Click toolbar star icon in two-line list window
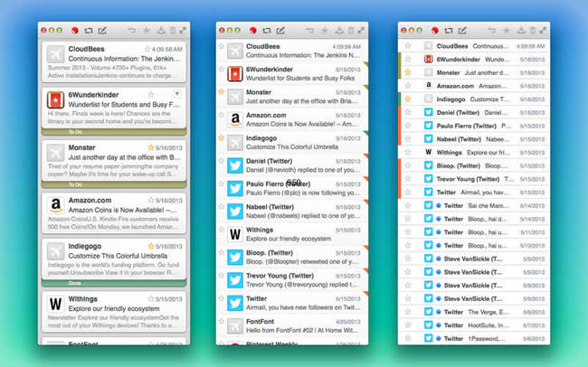The image size is (588, 367). click(325, 31)
